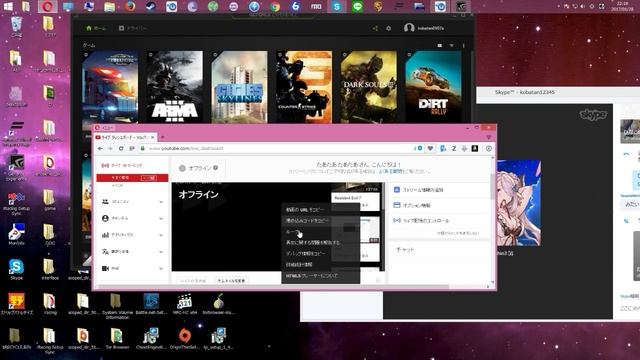Viewport: 640px width, 360px height.
Task: Expand the Community section in YouTube sidebar
Action: coord(132,202)
